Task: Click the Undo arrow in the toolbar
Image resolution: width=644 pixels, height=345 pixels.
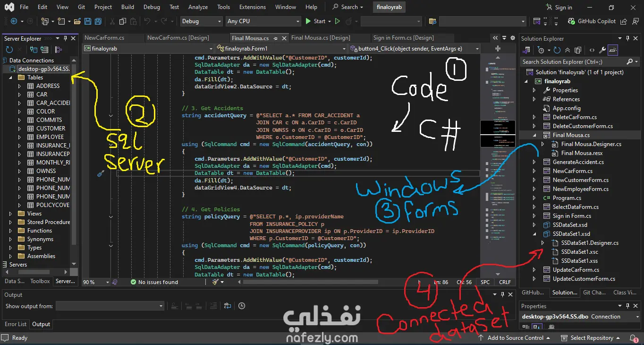Action: 147,21
